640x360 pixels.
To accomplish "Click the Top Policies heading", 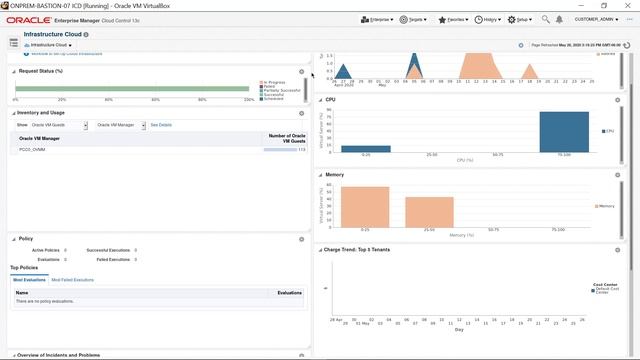I will click(24, 268).
